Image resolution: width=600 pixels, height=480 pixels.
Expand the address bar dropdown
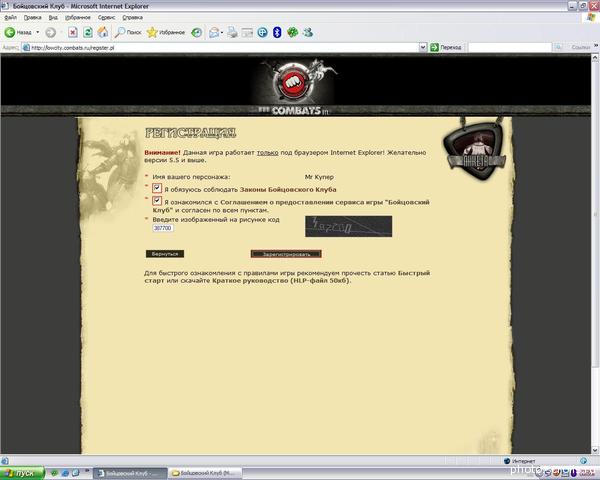423,47
